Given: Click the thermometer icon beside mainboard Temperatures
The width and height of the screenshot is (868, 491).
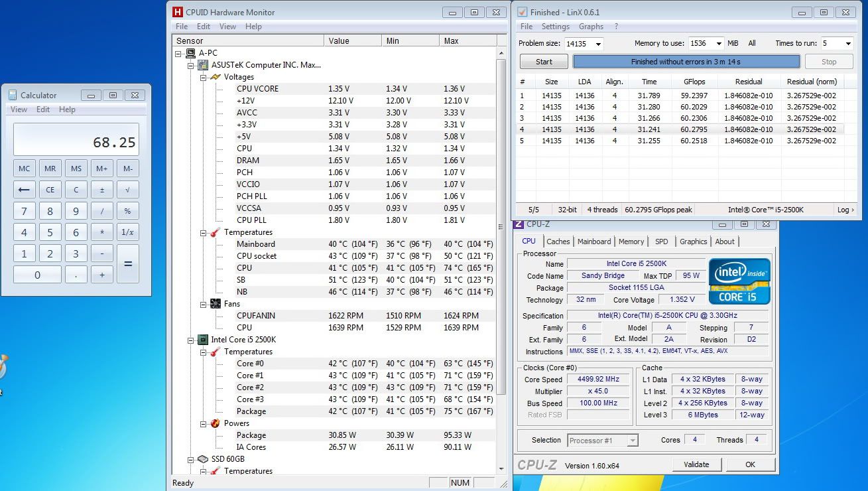Looking at the screenshot, I should [216, 232].
